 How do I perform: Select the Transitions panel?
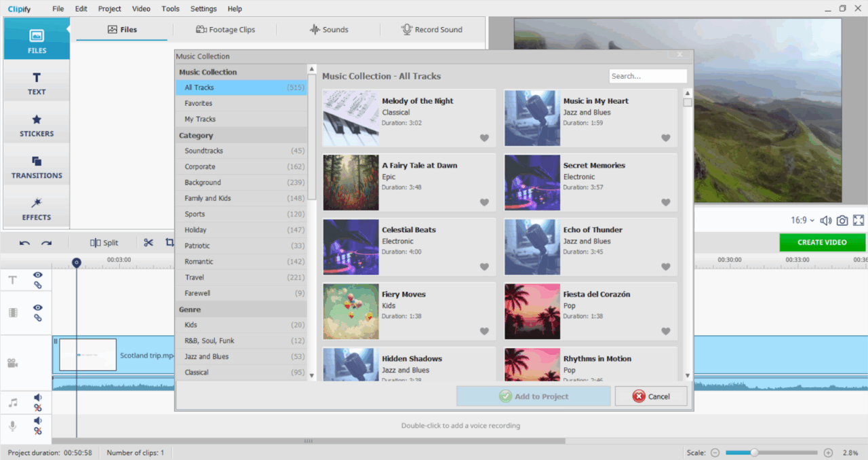[36, 167]
